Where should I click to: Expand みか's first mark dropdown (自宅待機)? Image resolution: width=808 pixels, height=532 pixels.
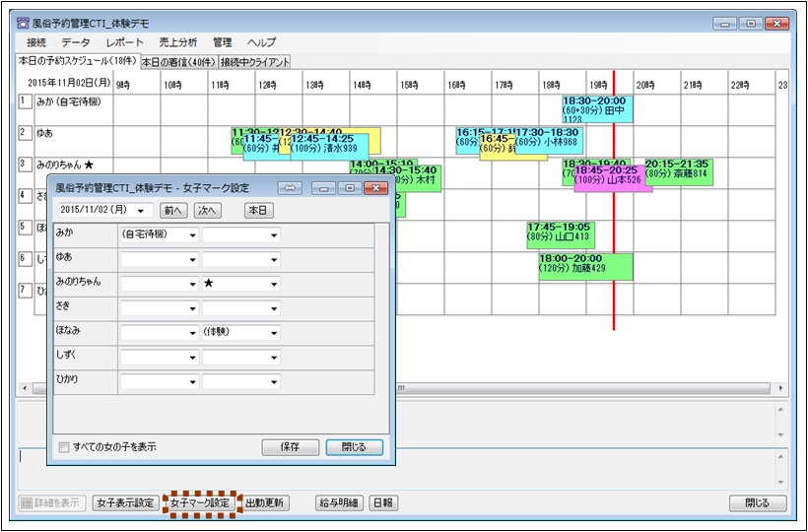click(x=191, y=235)
